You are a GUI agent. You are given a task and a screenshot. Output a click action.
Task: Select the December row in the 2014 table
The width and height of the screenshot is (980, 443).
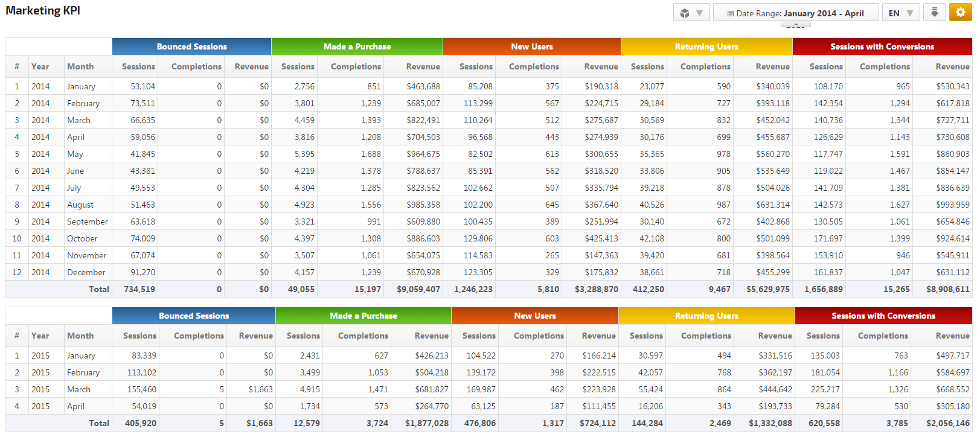(86, 272)
